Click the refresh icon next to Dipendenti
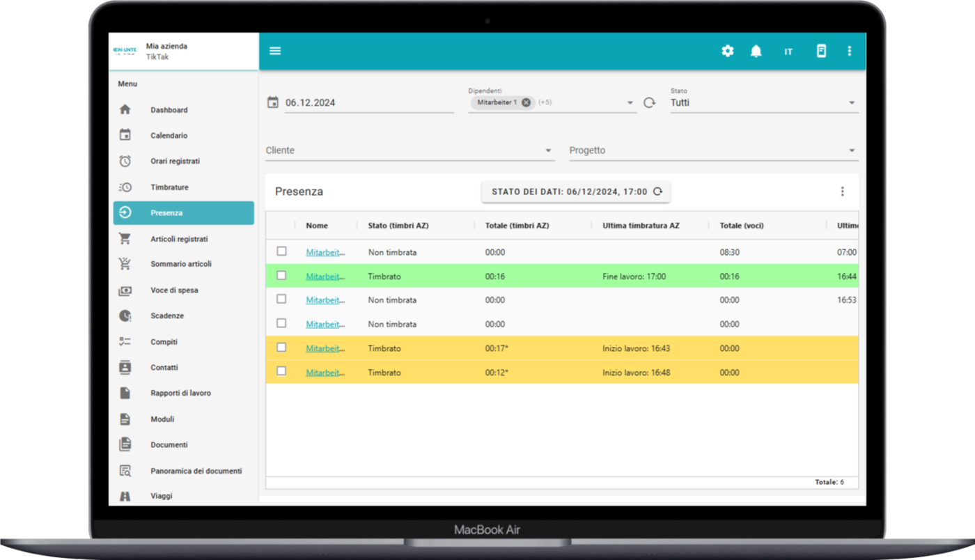The height and width of the screenshot is (560, 975). [x=649, y=102]
